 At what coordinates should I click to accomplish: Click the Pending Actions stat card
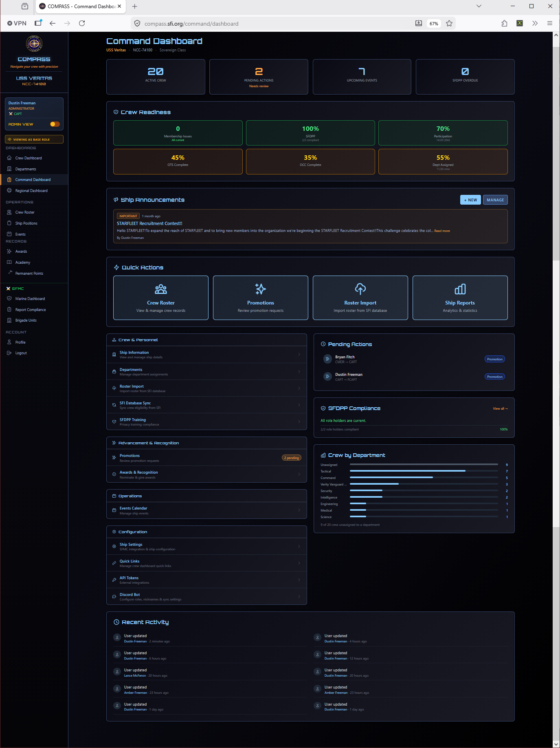click(x=259, y=77)
